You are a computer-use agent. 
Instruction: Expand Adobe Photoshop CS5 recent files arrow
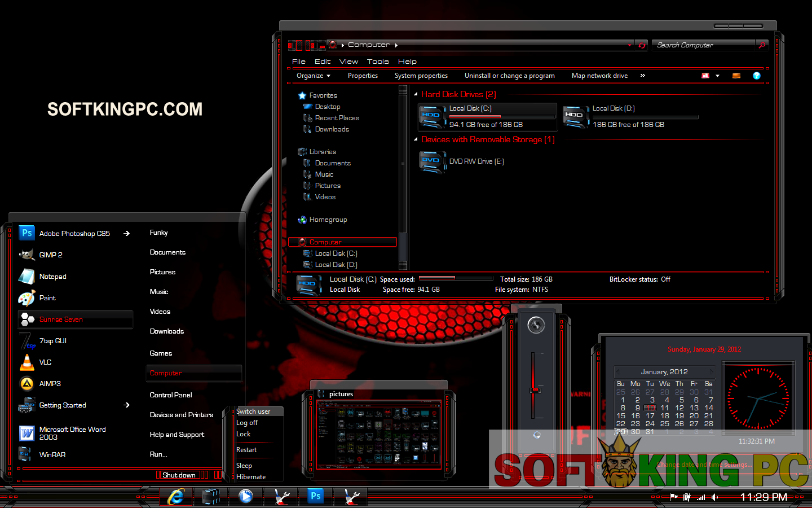click(x=127, y=234)
